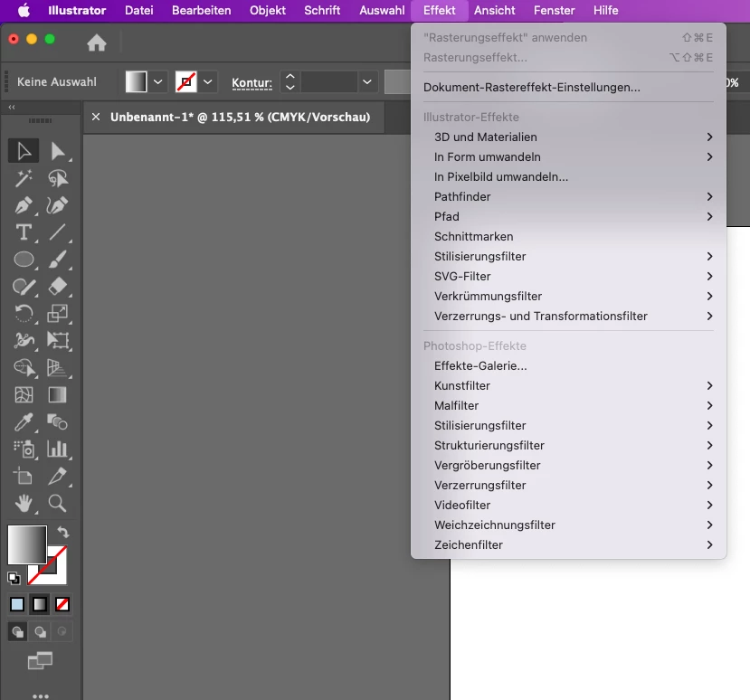The width and height of the screenshot is (750, 700).
Task: Click fill color box in control bar
Action: (137, 81)
